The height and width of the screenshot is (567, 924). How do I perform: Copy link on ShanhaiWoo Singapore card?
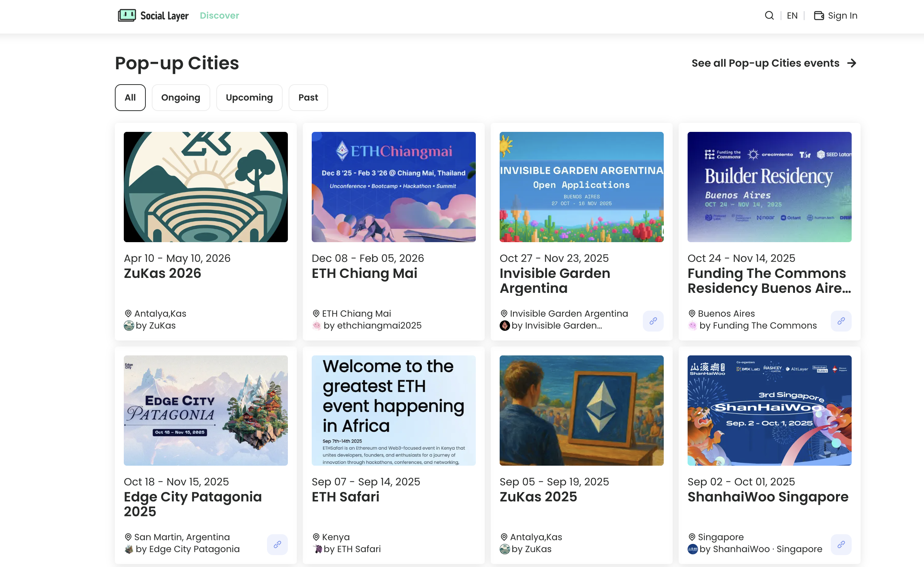coord(841,544)
